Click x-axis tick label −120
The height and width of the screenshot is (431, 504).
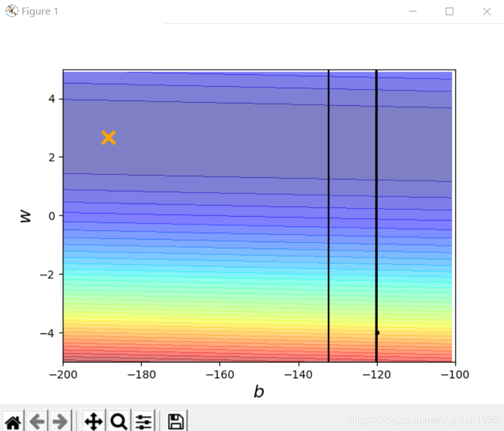tap(377, 375)
